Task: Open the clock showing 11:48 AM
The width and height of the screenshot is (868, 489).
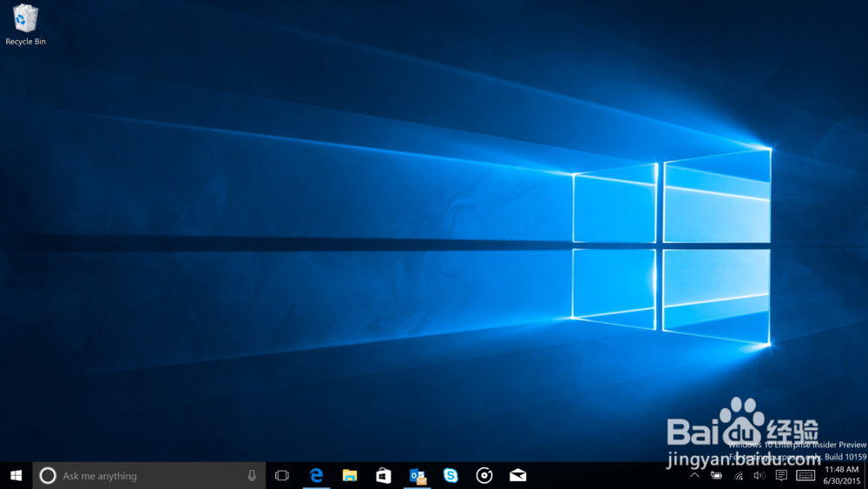Action: click(x=841, y=476)
